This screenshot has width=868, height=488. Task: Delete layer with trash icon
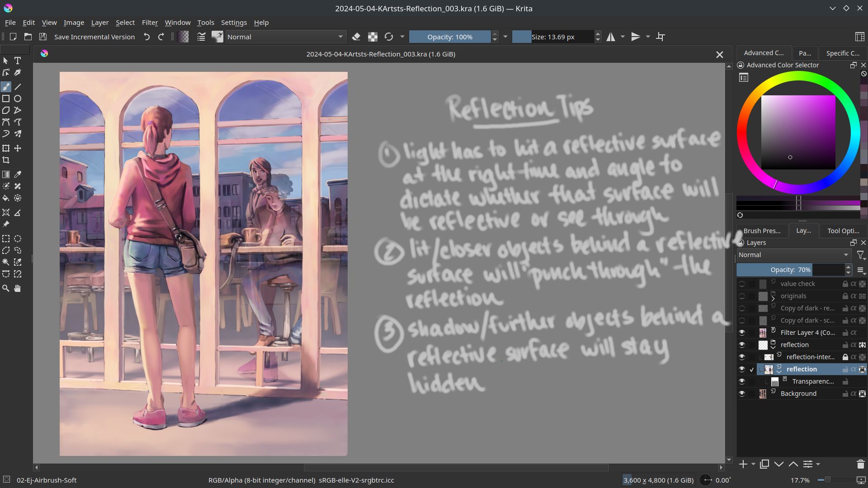click(860, 464)
